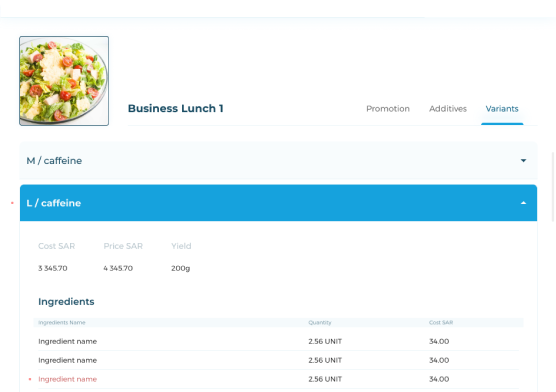Switch to the Additives tab
556x392 pixels.
[448, 109]
